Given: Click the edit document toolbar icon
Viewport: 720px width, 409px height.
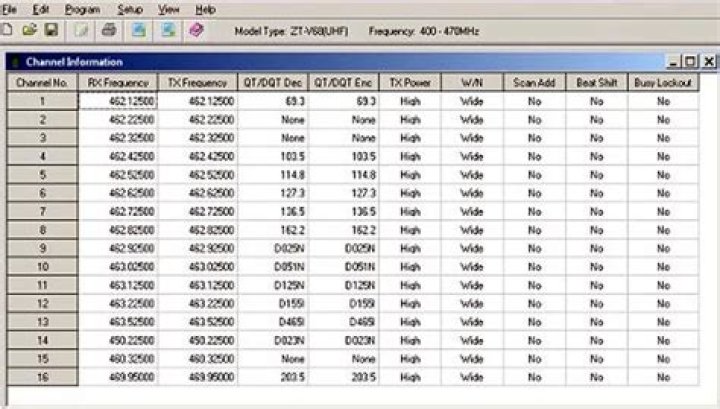Looking at the screenshot, I should coord(81,30).
